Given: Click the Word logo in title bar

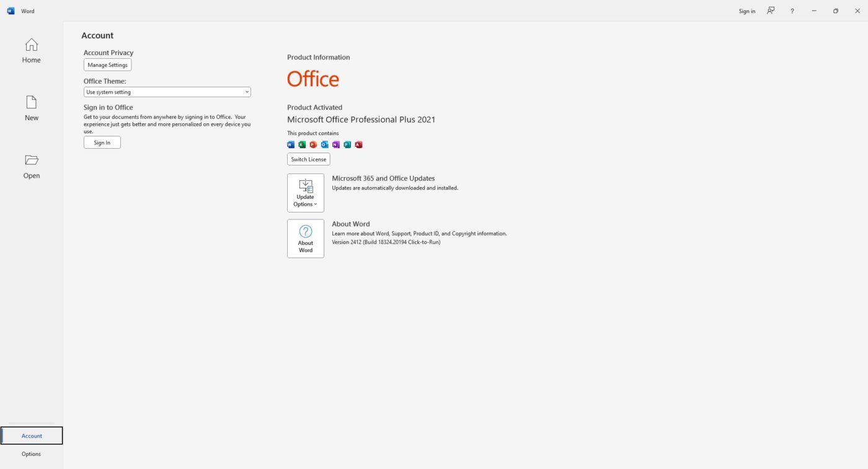Looking at the screenshot, I should (x=11, y=11).
